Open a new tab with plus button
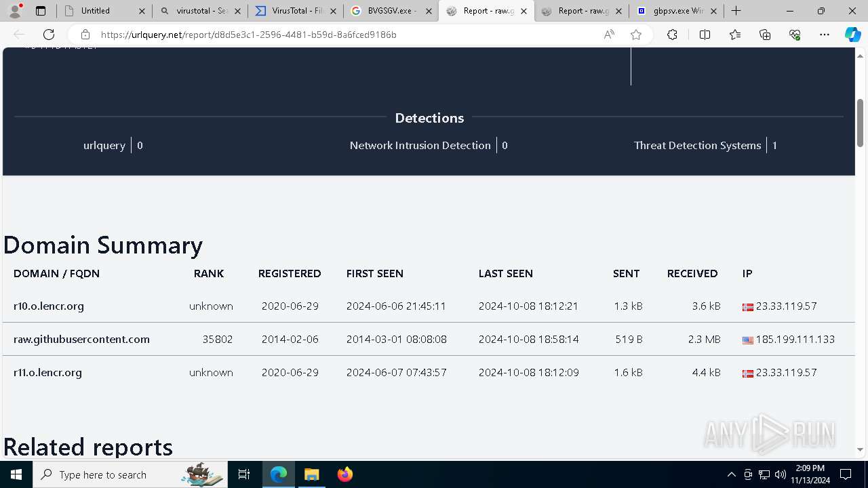This screenshot has height=488, width=868. tap(736, 11)
